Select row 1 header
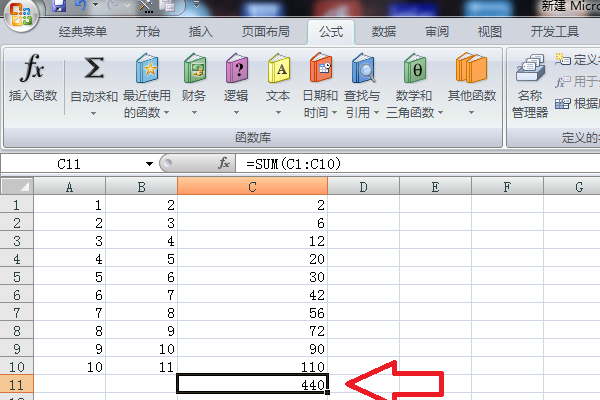The width and height of the screenshot is (600, 400). pos(16,205)
